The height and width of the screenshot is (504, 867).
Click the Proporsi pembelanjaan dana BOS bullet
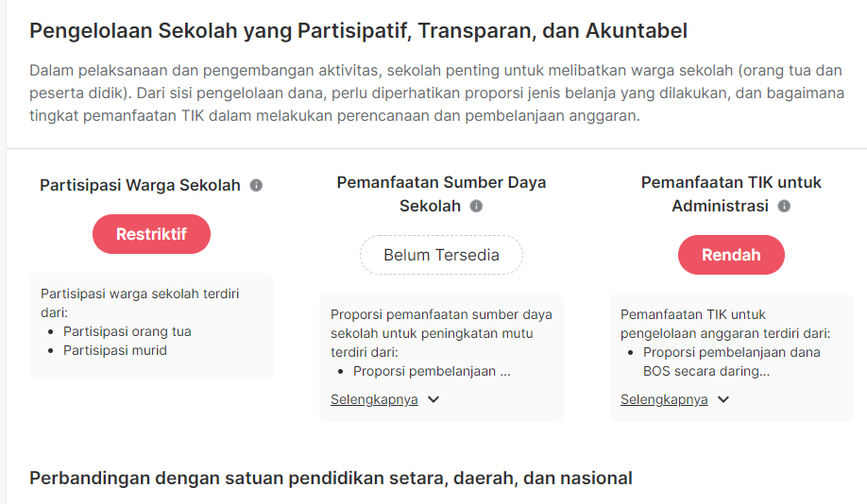point(731,361)
